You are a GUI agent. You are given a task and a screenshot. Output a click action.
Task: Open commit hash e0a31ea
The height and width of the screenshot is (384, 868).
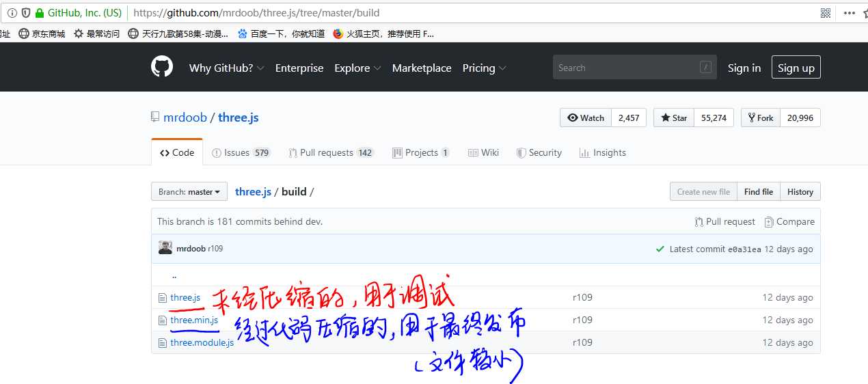744,249
